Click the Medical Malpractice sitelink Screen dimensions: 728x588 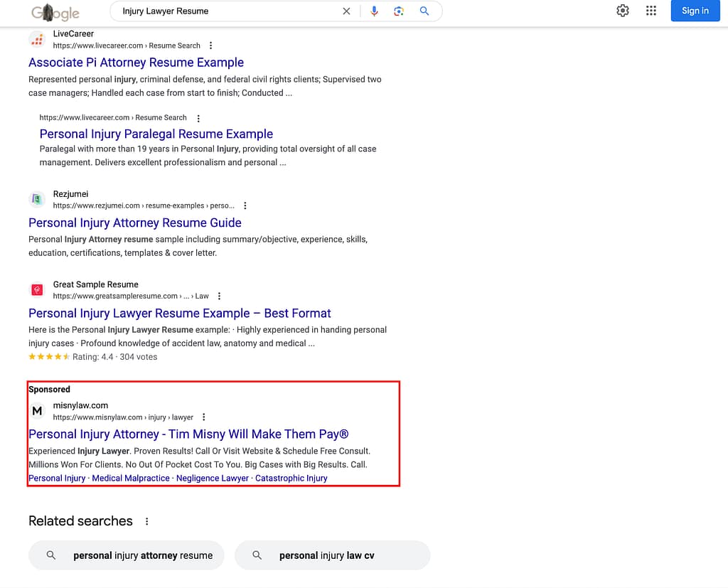[x=131, y=479]
